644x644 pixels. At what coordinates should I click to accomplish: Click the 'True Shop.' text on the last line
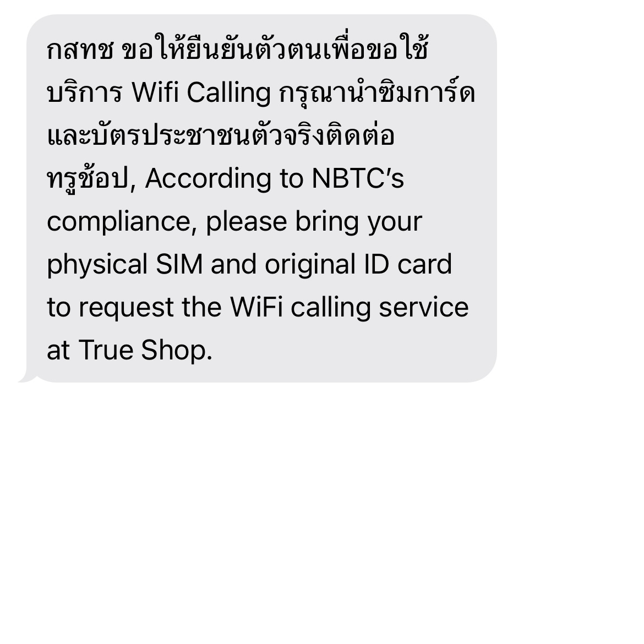145,350
